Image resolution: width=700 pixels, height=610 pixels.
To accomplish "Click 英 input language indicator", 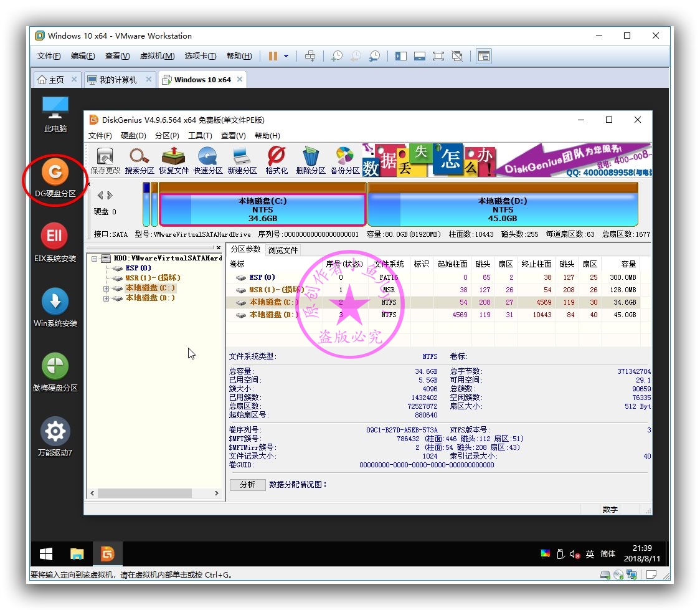I will pyautogui.click(x=590, y=554).
